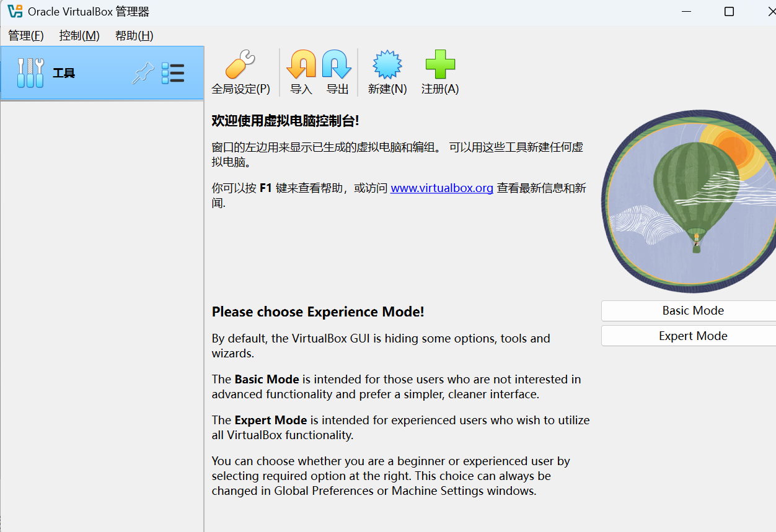Image resolution: width=776 pixels, height=532 pixels.
Task: Minimize the VirtualBox manager window
Action: [x=686, y=11]
